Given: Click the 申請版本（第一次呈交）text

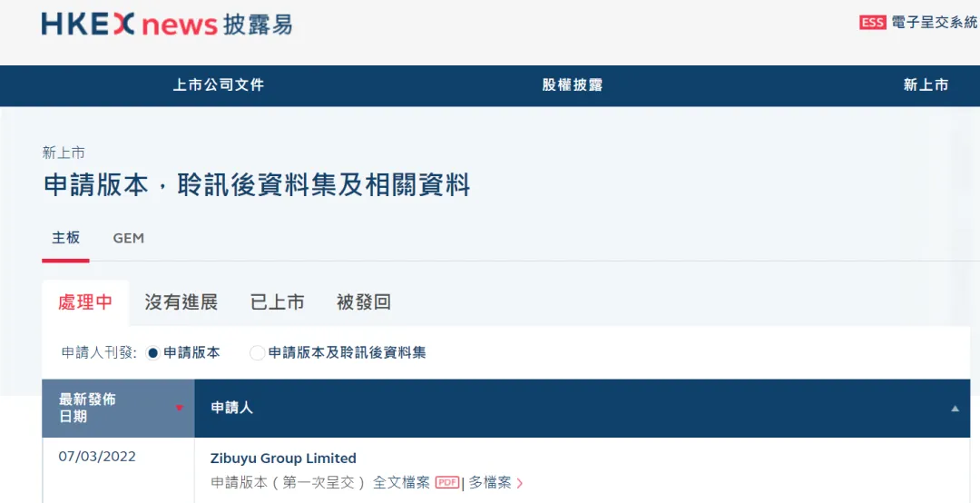Looking at the screenshot, I should [288, 482].
